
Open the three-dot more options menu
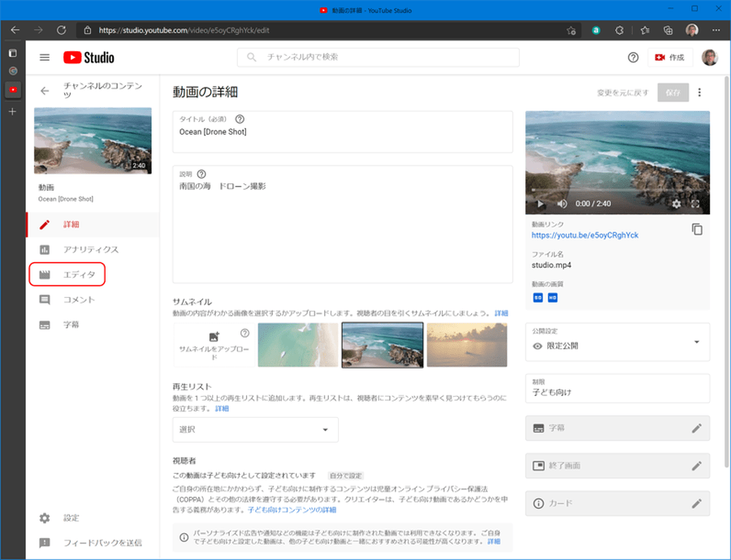(x=699, y=93)
